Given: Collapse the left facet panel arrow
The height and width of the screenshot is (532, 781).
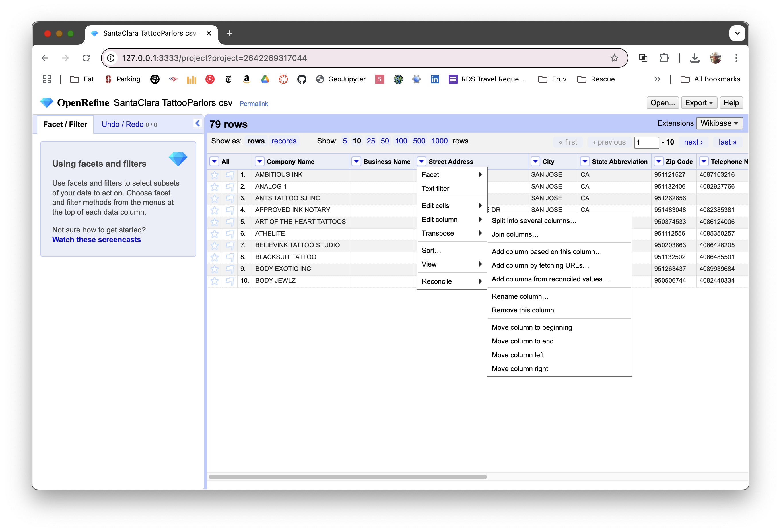Looking at the screenshot, I should (198, 123).
